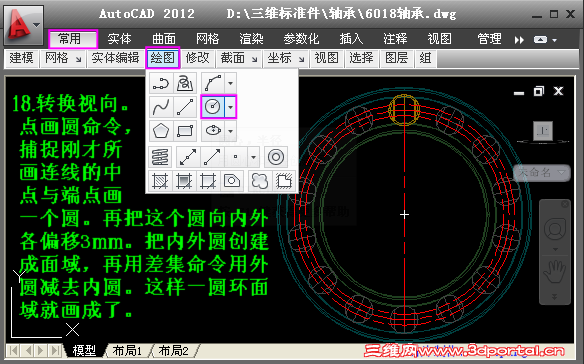Go to the 参数化 ribbon tab
Image resolution: width=584 pixels, height=364 pixels.
point(301,39)
